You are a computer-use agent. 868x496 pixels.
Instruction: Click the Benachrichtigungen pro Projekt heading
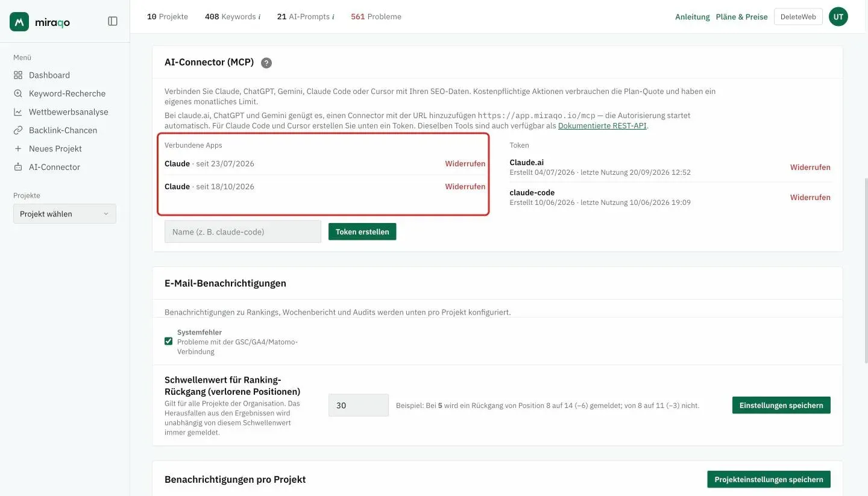235,480
